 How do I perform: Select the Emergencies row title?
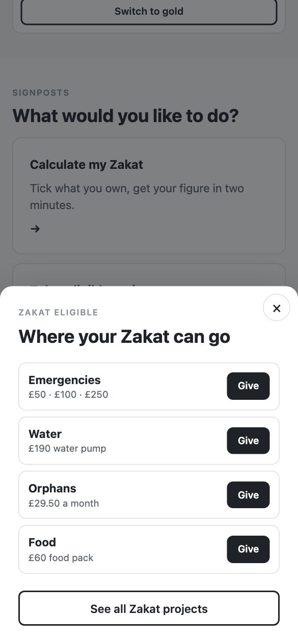(65, 380)
